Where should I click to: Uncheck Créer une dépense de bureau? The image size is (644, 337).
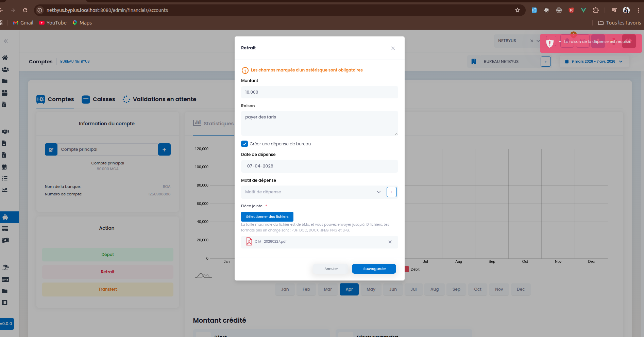click(x=244, y=144)
